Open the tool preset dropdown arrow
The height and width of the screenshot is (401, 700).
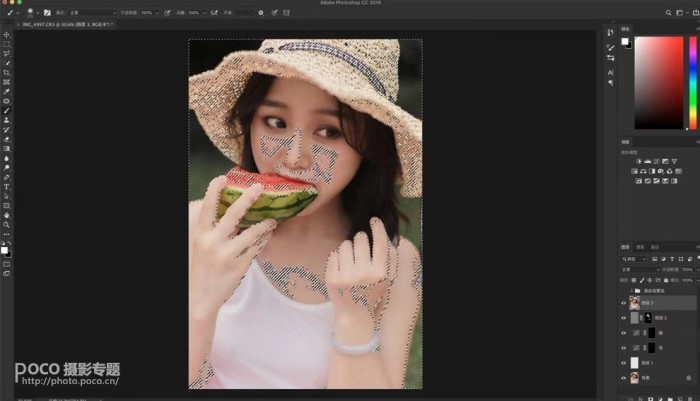pyautogui.click(x=17, y=13)
